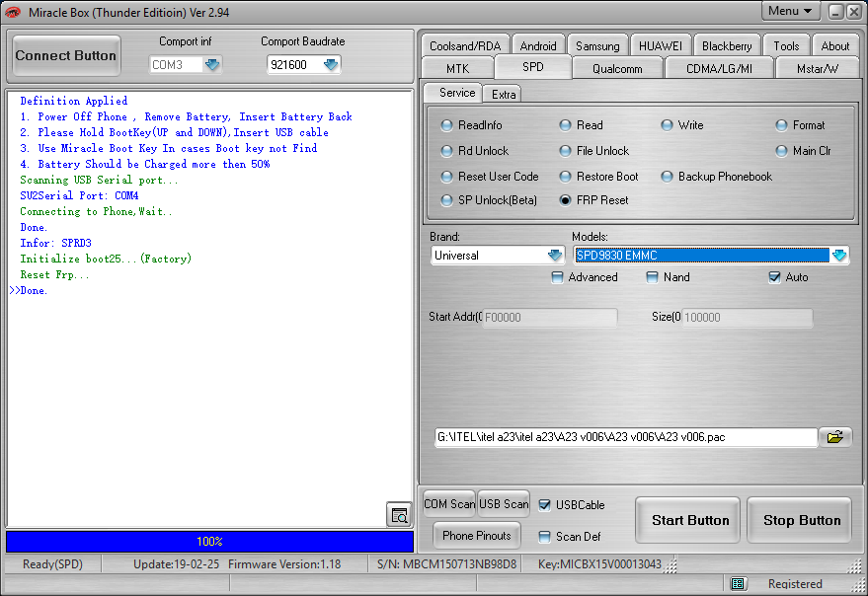The width and height of the screenshot is (868, 596).
Task: Open the Comport Baudrate 921600 dropdown arrow
Action: [x=331, y=65]
